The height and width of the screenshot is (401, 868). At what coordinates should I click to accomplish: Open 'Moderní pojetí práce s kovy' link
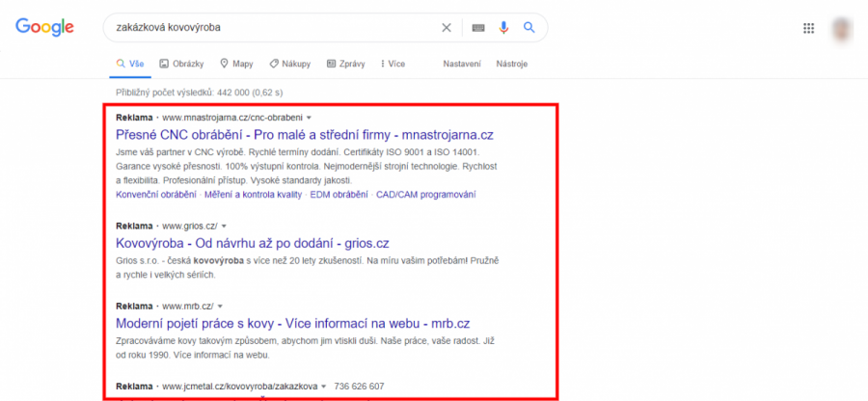tap(293, 323)
